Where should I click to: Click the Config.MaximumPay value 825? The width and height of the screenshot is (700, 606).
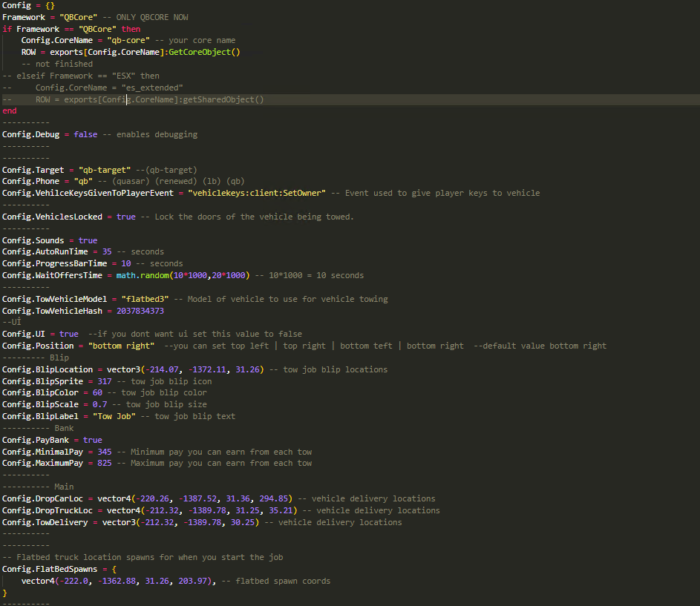(99, 464)
